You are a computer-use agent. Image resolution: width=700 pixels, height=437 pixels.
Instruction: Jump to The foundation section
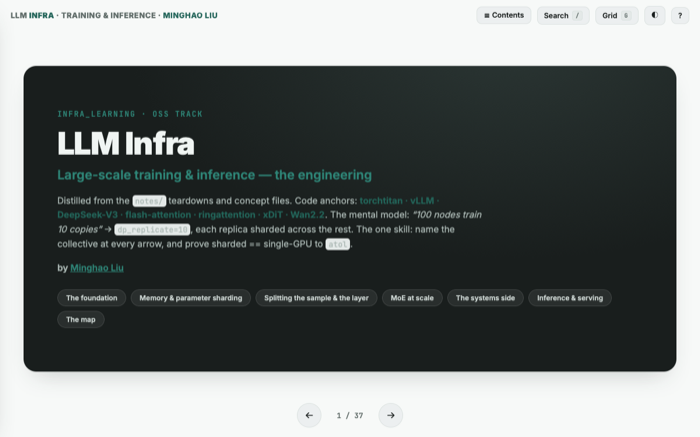(x=92, y=298)
